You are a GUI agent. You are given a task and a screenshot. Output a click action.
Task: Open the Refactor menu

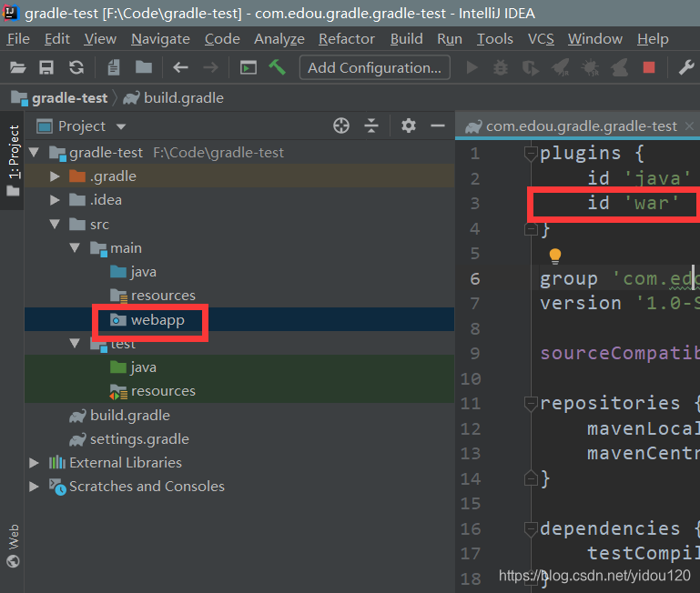(347, 39)
